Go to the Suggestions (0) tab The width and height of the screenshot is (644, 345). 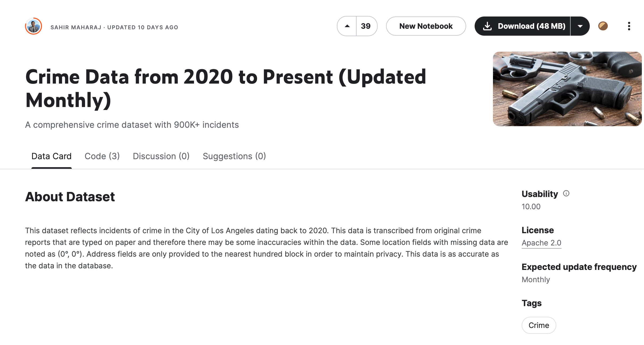pyautogui.click(x=234, y=156)
